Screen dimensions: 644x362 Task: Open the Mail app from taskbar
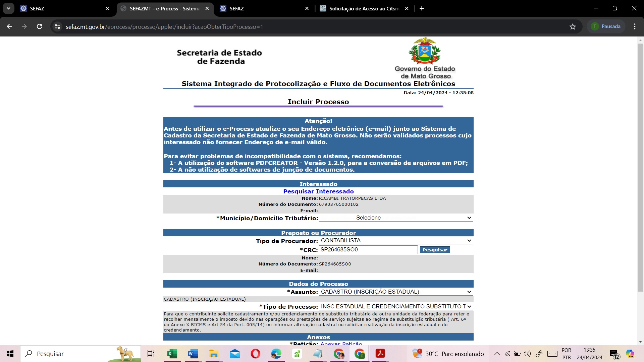click(x=235, y=354)
